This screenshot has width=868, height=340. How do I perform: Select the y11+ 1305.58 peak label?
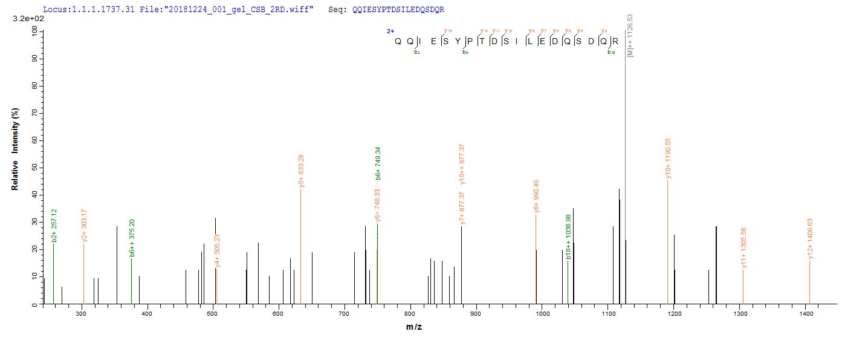click(743, 249)
